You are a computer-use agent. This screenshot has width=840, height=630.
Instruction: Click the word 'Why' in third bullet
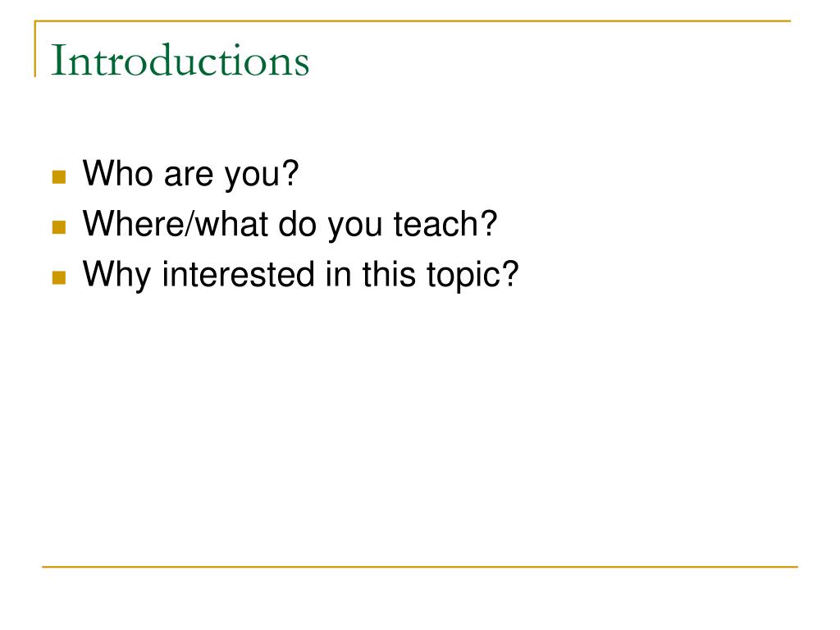[116, 276]
